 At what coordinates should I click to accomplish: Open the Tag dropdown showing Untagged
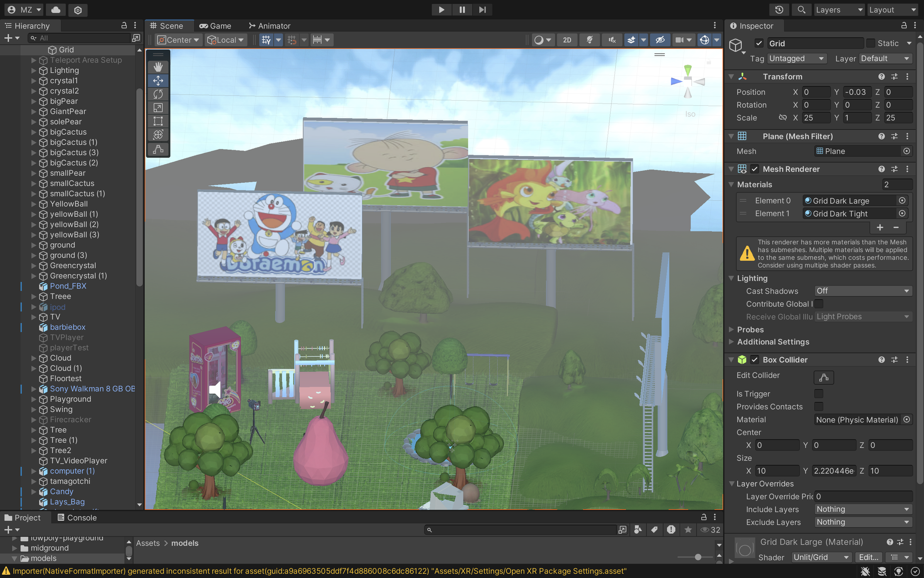pos(797,58)
